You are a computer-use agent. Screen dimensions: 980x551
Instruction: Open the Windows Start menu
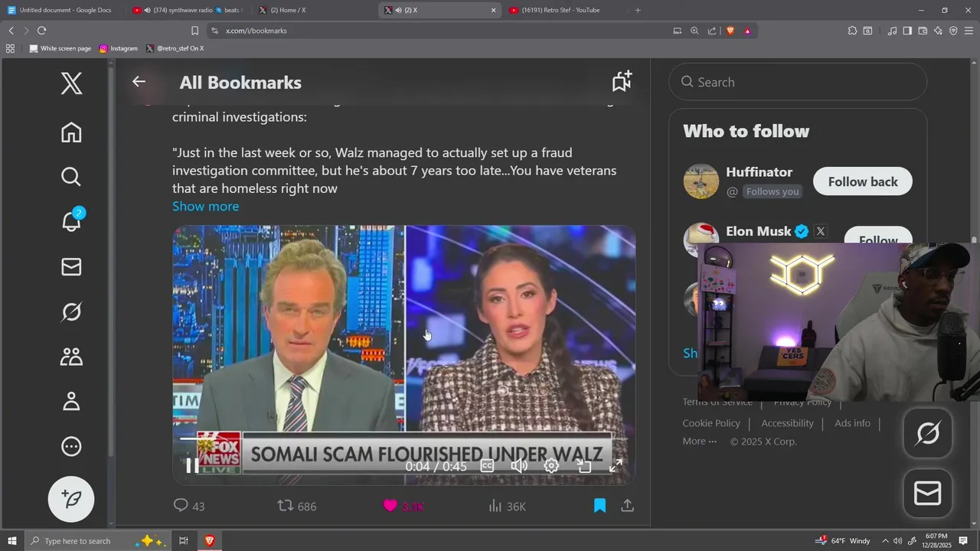(12, 541)
